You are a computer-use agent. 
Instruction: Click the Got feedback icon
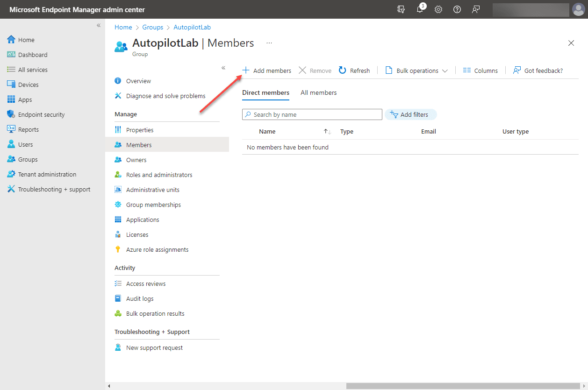click(x=516, y=70)
